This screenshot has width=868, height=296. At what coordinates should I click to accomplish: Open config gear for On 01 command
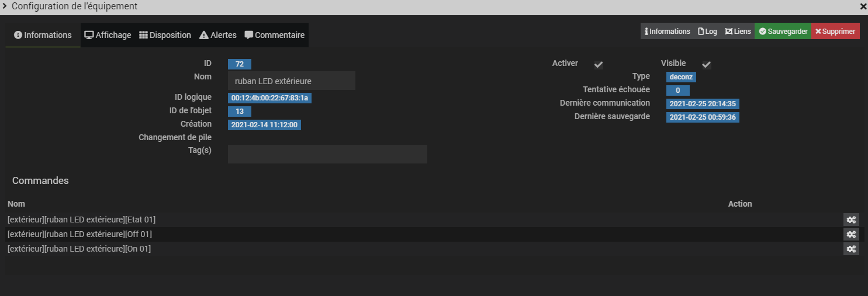point(851,249)
